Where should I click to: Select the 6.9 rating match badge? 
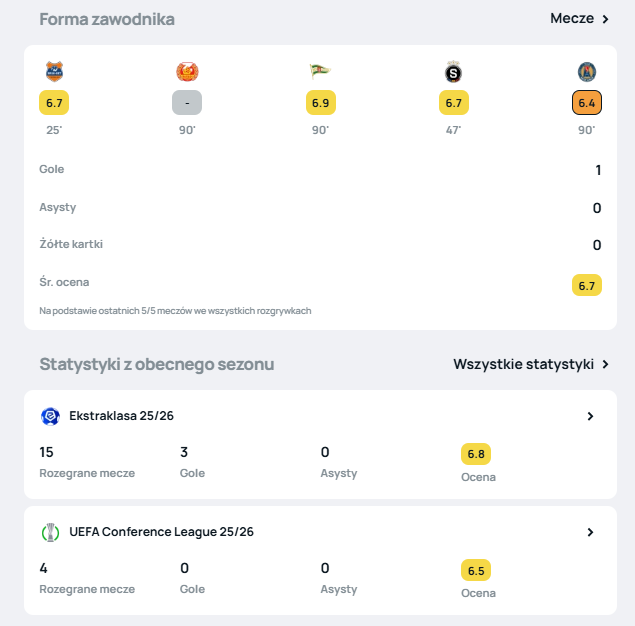[320, 102]
